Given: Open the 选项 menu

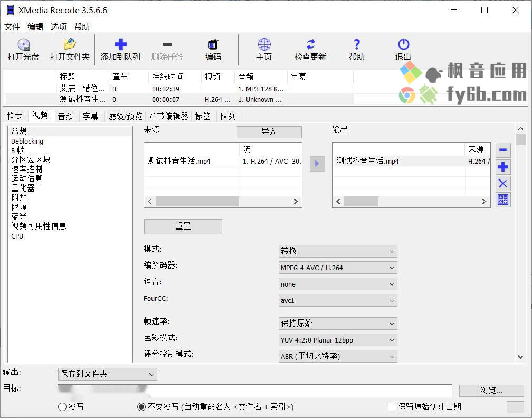Looking at the screenshot, I should 59,26.
